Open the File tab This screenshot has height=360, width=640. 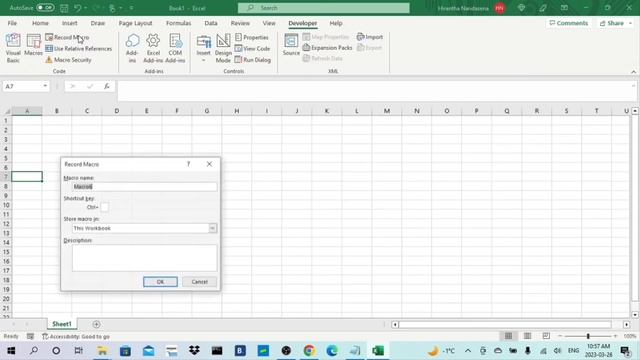point(12,23)
